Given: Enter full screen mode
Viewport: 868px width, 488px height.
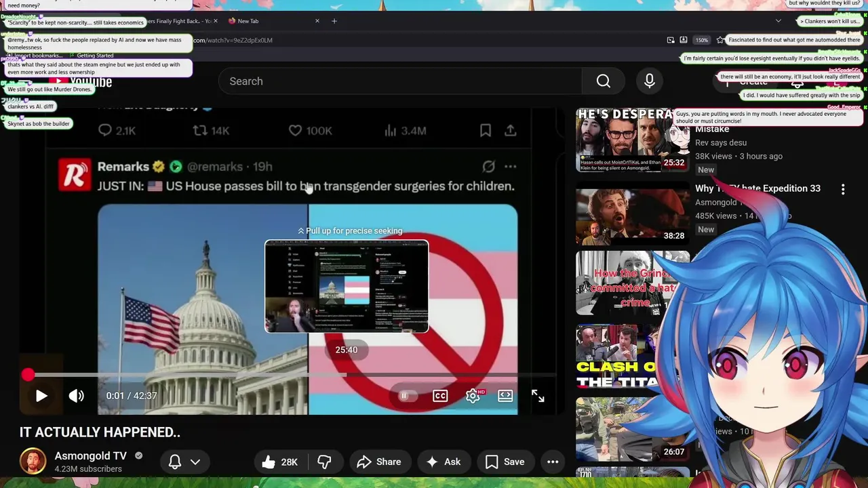Looking at the screenshot, I should point(538,396).
